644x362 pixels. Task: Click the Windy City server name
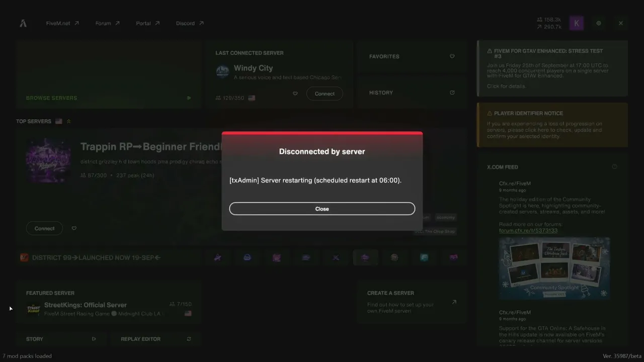coord(253,68)
